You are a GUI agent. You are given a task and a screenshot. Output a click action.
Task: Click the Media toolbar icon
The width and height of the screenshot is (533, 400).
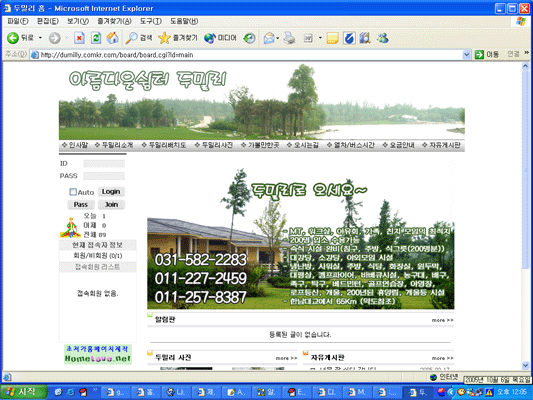coord(210,38)
